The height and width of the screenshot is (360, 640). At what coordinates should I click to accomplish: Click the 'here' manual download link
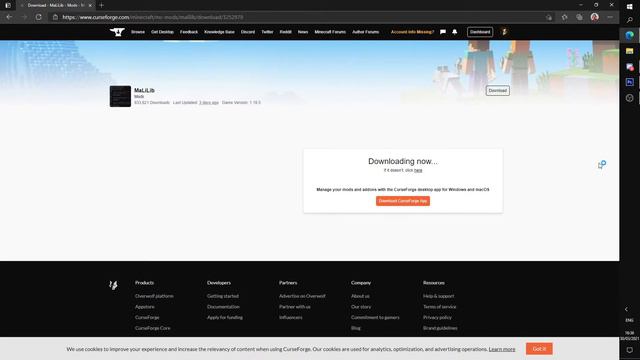click(418, 170)
